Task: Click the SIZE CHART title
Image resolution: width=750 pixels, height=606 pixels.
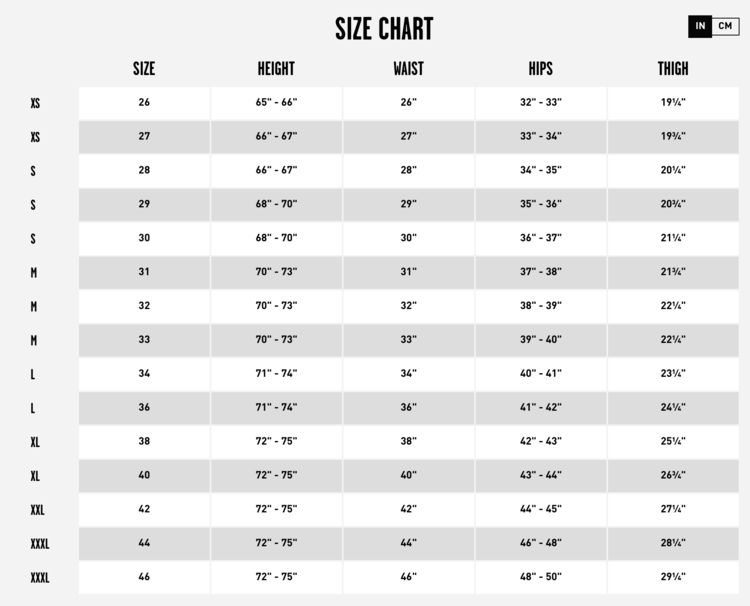Action: [384, 29]
